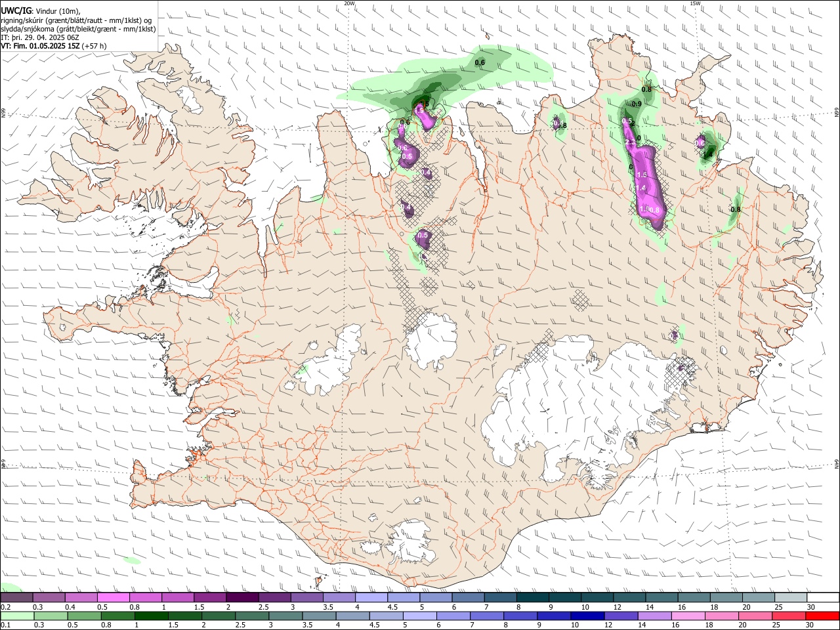840x630 pixels.
Task: Click the palest green rain swatch labeled 0.1
Action: 16,616
